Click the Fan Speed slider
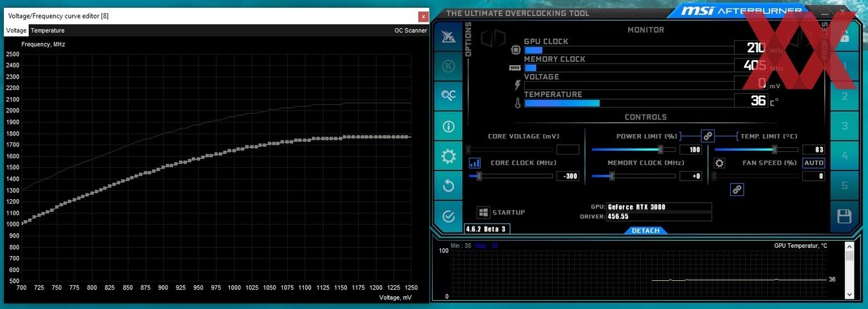 coord(755,176)
